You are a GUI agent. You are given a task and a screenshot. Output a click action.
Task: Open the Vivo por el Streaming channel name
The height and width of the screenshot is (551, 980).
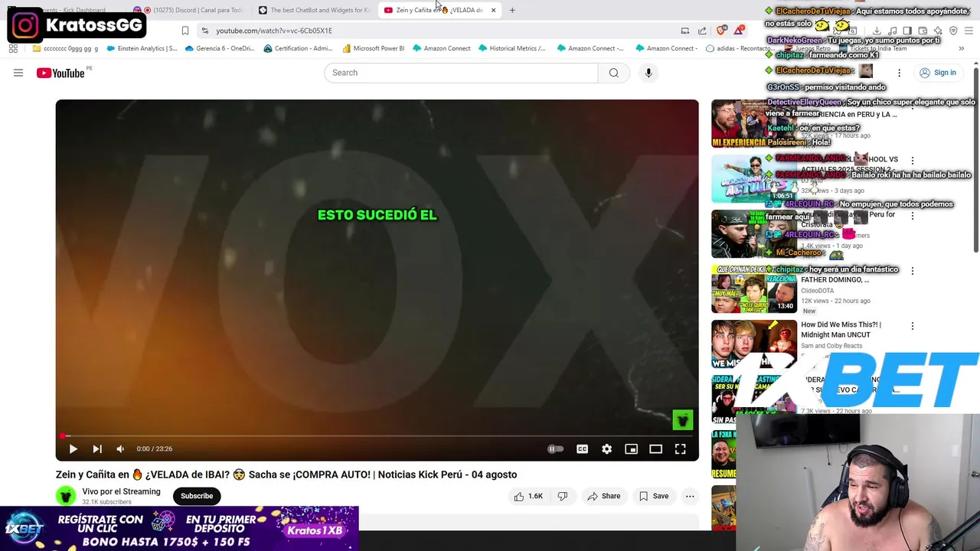(121, 491)
